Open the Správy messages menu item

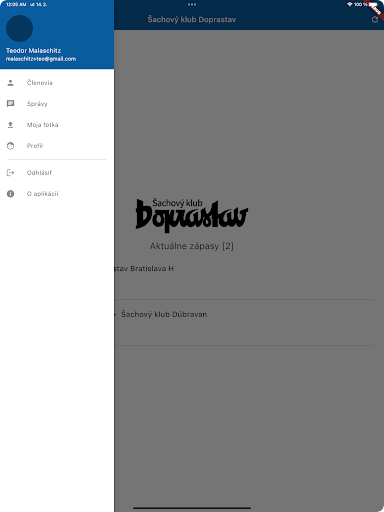click(57, 104)
